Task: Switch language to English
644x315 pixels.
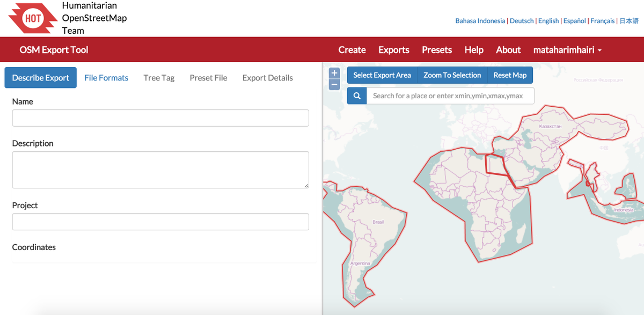Action: pyautogui.click(x=548, y=21)
